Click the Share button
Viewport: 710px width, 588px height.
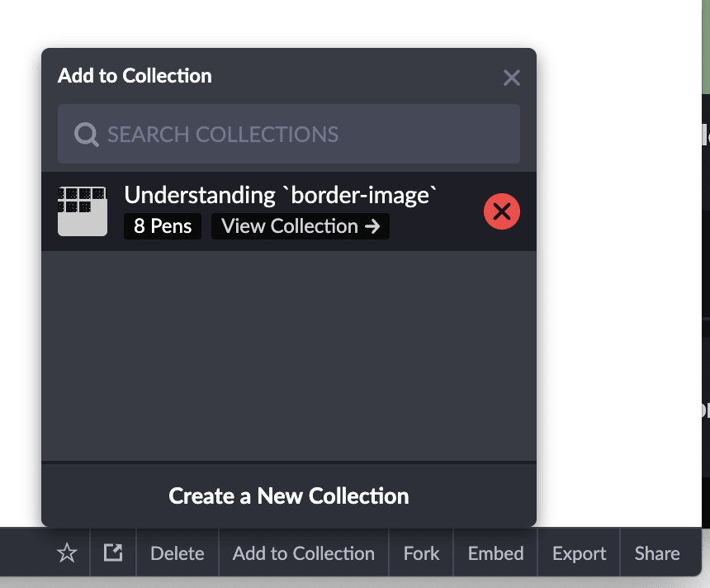pos(657,553)
